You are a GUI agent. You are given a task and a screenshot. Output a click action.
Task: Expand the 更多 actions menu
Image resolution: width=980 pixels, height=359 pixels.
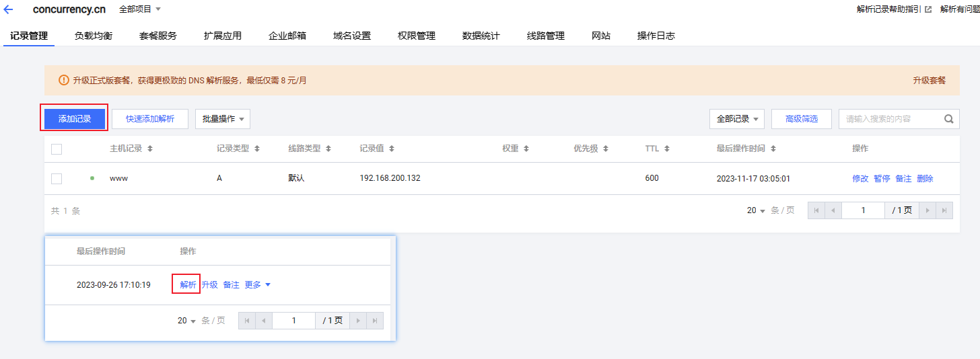coord(257,285)
